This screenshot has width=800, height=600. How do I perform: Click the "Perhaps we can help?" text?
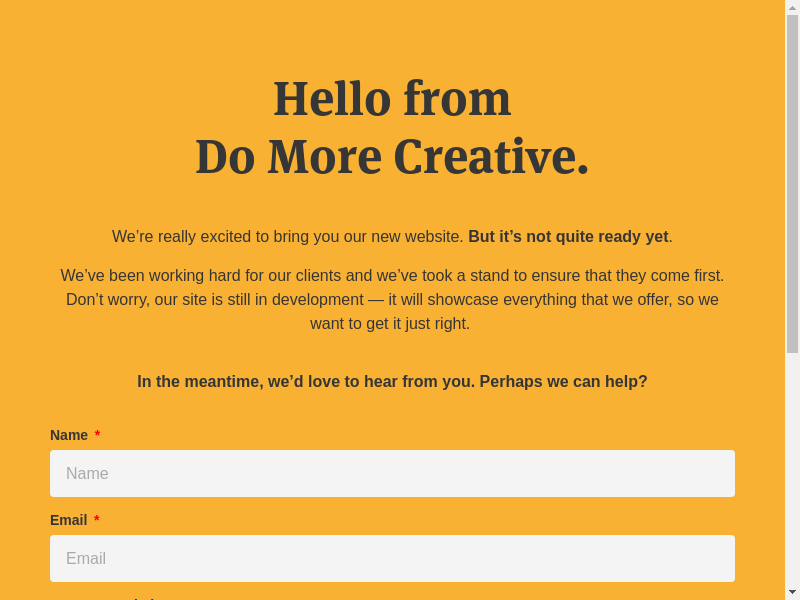[x=563, y=382]
